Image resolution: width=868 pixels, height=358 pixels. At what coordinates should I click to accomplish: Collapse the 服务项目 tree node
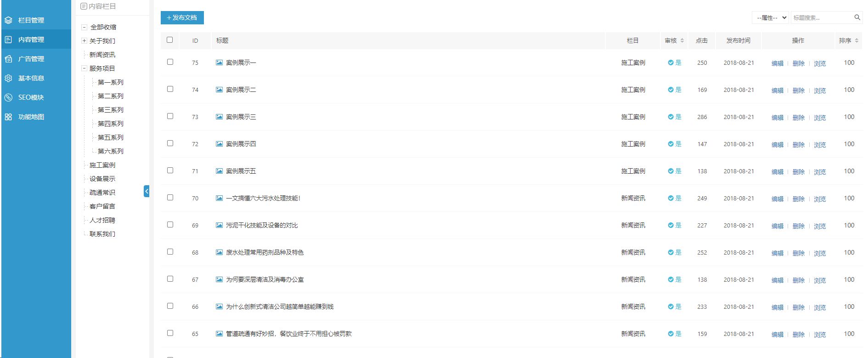coord(84,68)
